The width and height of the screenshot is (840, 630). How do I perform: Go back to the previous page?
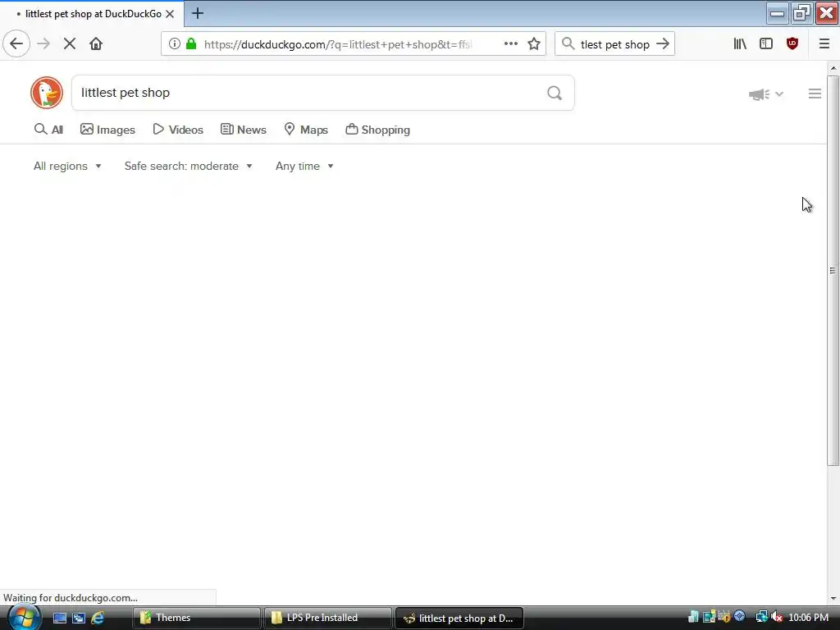(16, 44)
